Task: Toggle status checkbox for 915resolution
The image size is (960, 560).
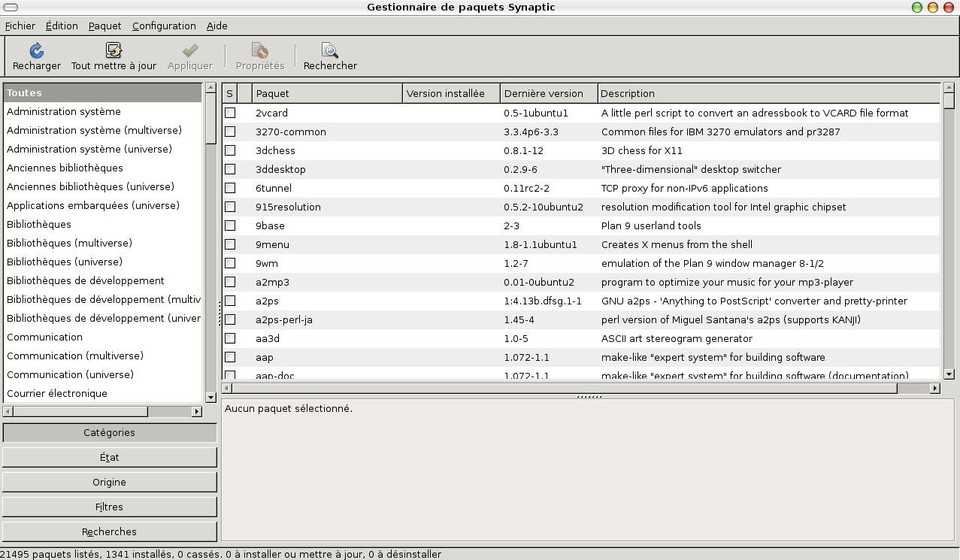Action: pos(230,207)
